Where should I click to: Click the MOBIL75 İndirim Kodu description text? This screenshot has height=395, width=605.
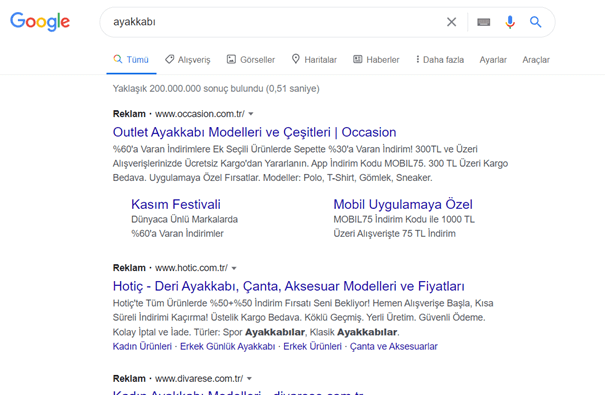[404, 219]
